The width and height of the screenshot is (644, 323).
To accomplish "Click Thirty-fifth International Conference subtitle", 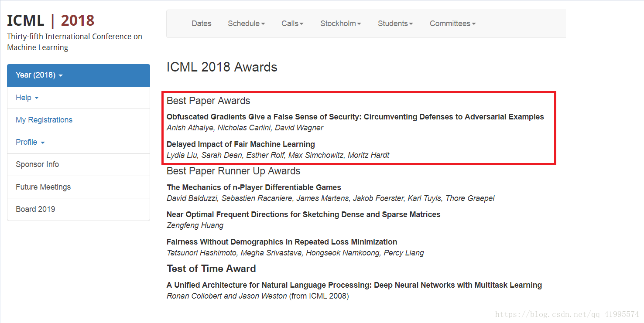I will point(75,42).
